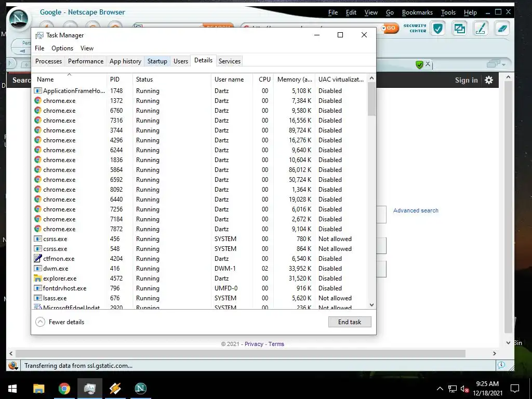
Task: Open Task Manager Options menu
Action: pyautogui.click(x=62, y=48)
